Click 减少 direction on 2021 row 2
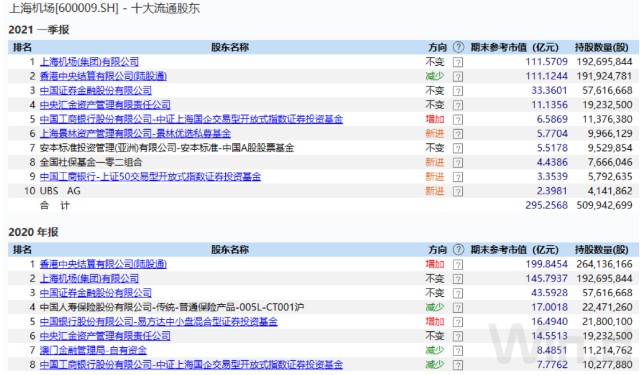The image size is (640, 375). pyautogui.click(x=435, y=76)
